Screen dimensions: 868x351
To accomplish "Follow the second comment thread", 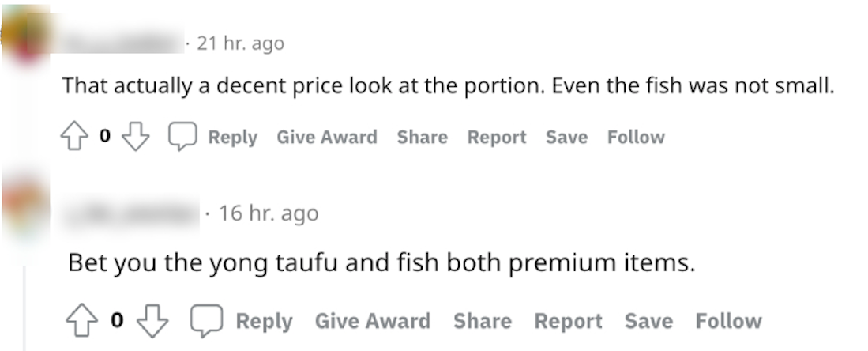I will [728, 321].
